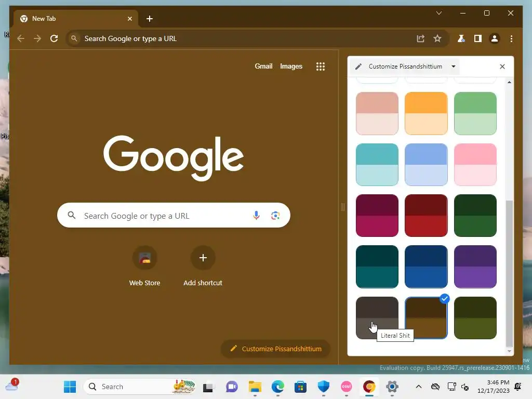Click Customize Pissandshittium button at bottom
The width and height of the screenshot is (532, 399).
[275, 349]
